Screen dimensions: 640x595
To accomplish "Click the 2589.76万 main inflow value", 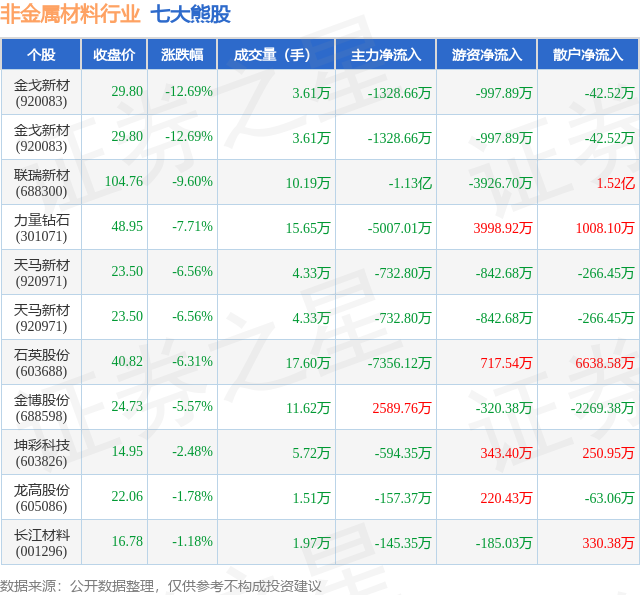I will [402, 408].
